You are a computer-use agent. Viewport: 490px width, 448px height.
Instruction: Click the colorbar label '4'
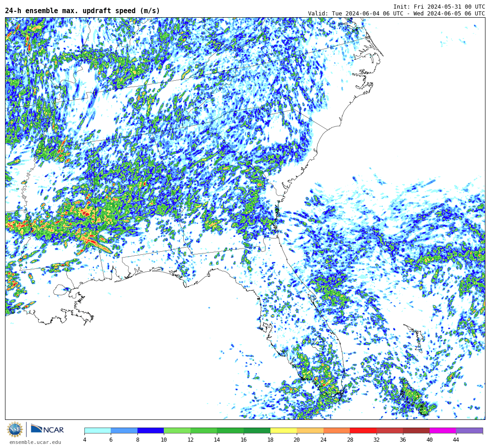pos(84,439)
